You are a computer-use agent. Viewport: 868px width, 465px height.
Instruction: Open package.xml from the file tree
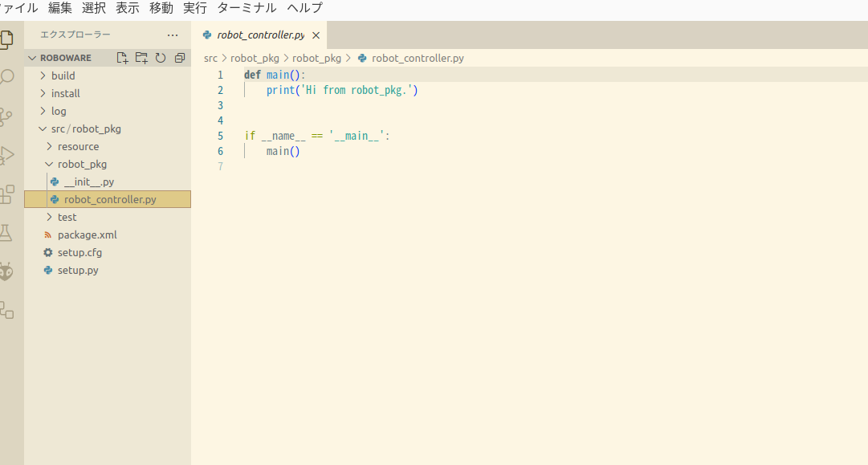point(87,235)
